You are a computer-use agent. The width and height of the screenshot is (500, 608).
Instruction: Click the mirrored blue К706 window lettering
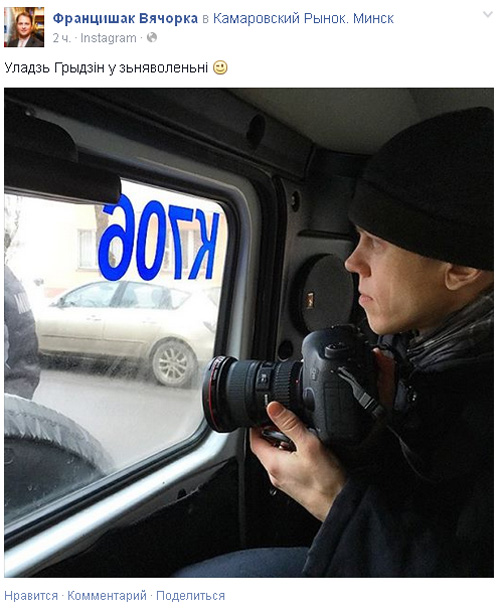click(158, 237)
